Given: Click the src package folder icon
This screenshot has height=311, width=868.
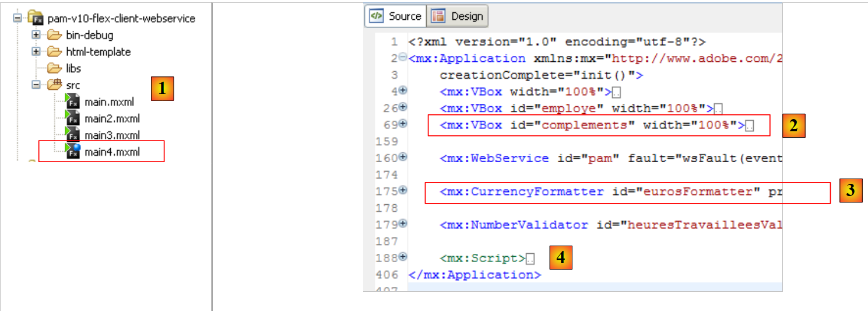Looking at the screenshot, I should (55, 85).
